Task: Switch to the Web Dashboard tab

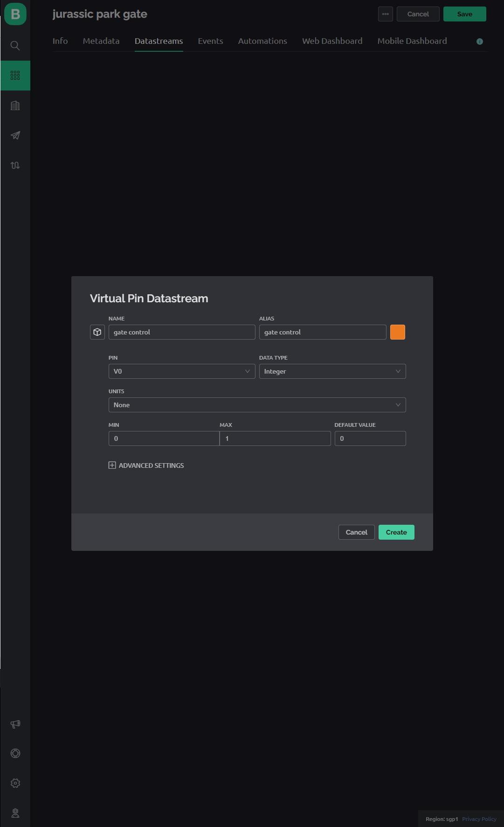Action: tap(332, 41)
